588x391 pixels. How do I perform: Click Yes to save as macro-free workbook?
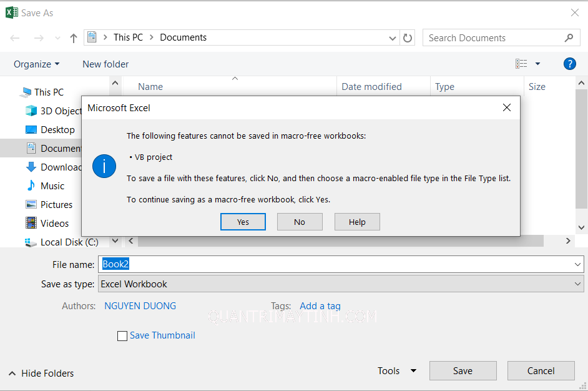click(x=243, y=222)
